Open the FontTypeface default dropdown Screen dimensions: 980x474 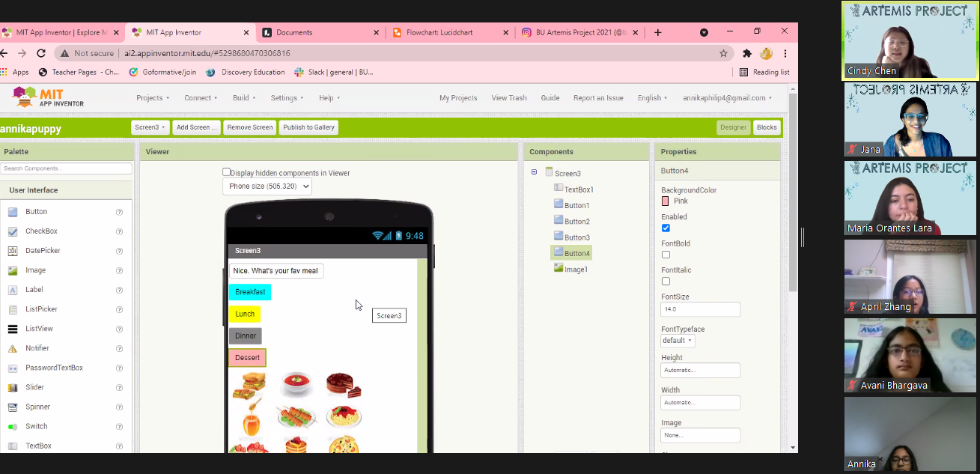(678, 341)
